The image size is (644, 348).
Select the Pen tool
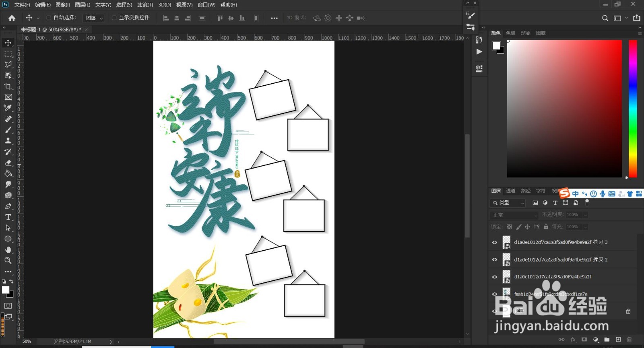click(x=8, y=206)
